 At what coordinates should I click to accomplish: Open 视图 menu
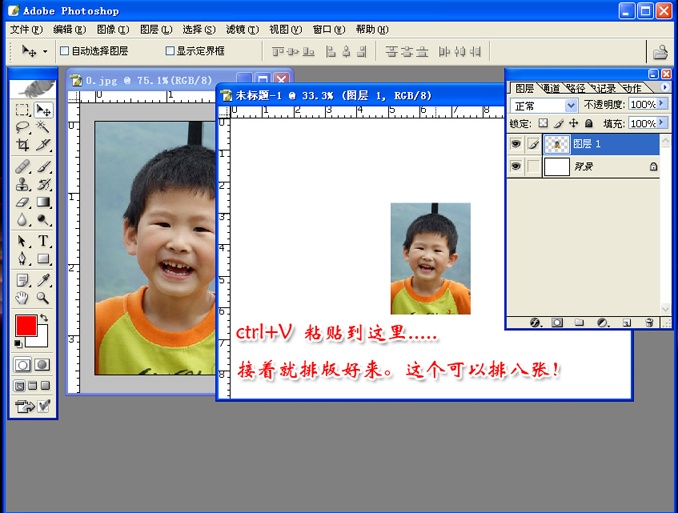(285, 29)
